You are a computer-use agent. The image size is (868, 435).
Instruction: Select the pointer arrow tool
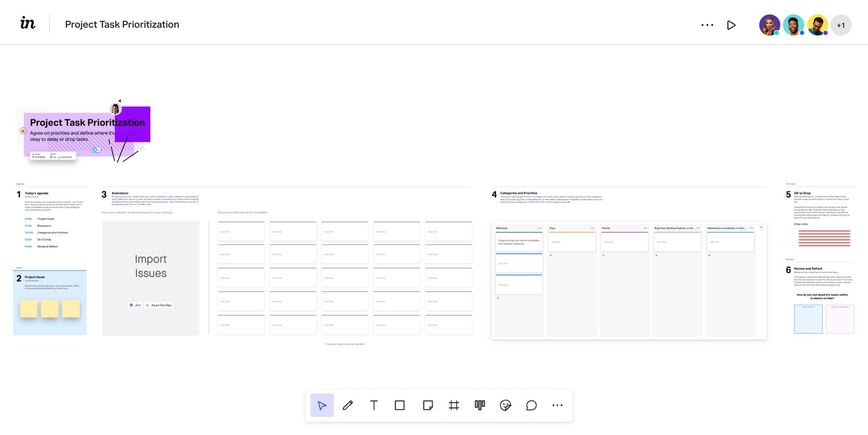[x=322, y=405]
